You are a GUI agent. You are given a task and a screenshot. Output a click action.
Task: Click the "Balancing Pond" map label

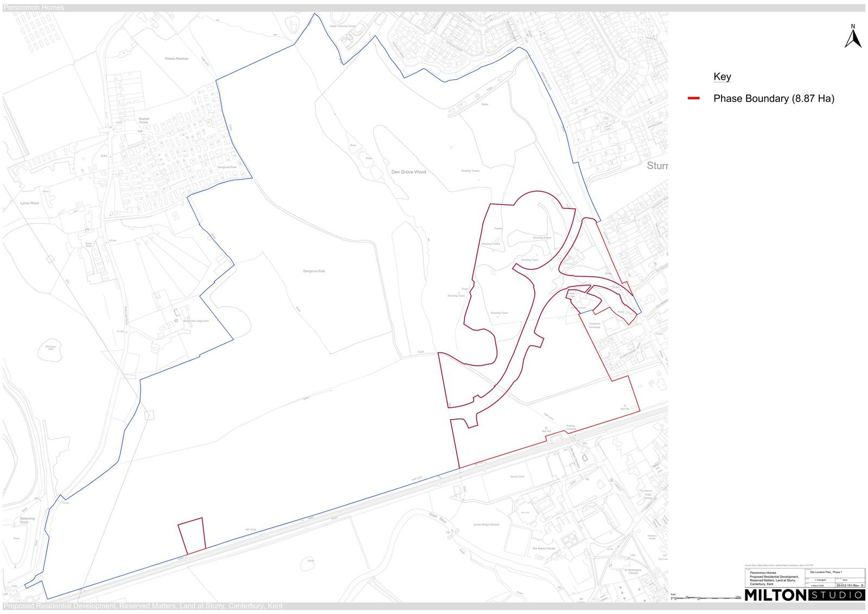pos(27,521)
